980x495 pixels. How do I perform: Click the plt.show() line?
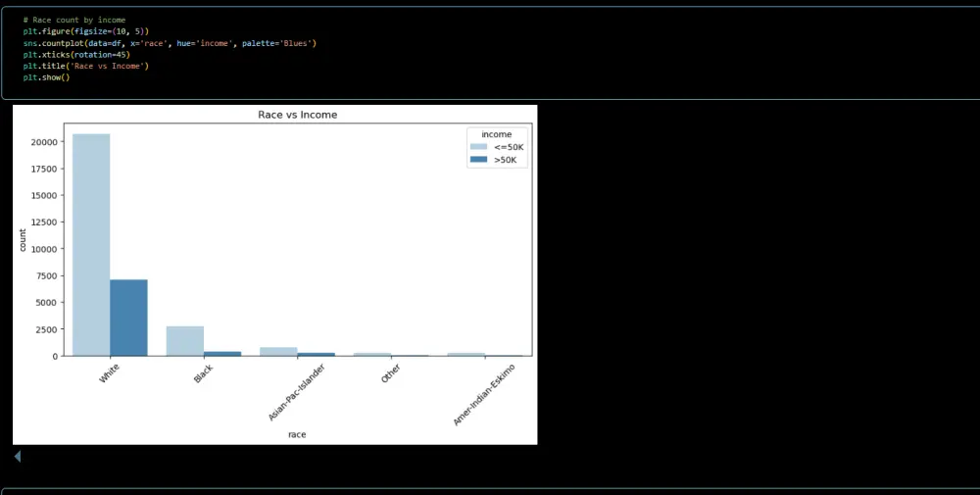46,77
